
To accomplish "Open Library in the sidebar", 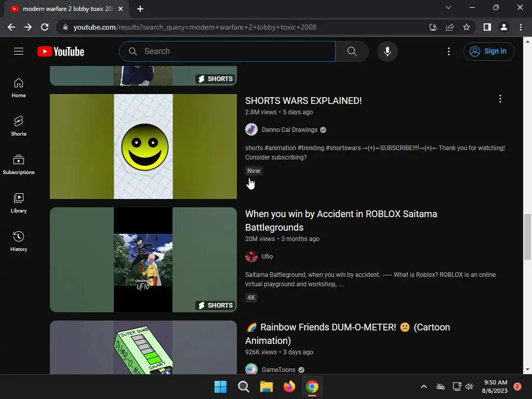I will (19, 203).
